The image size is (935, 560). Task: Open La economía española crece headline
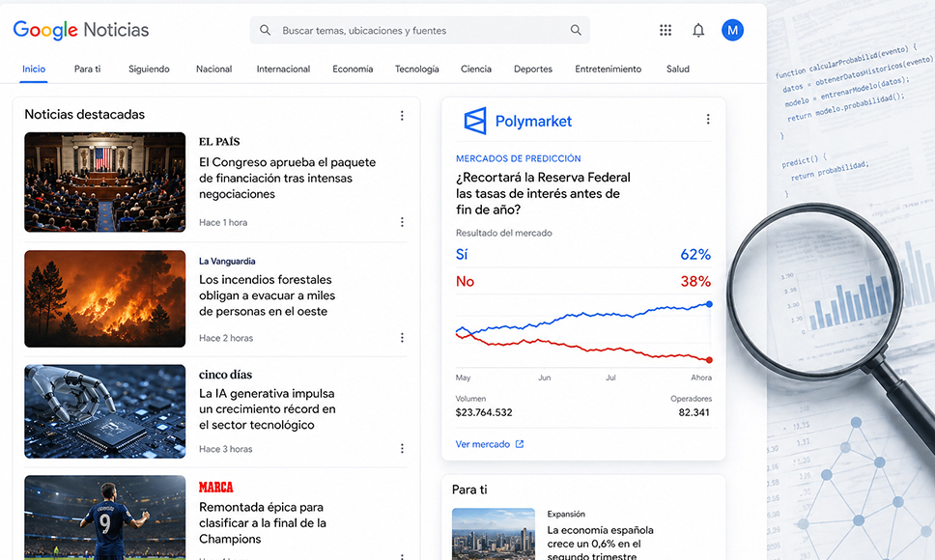[601, 543]
